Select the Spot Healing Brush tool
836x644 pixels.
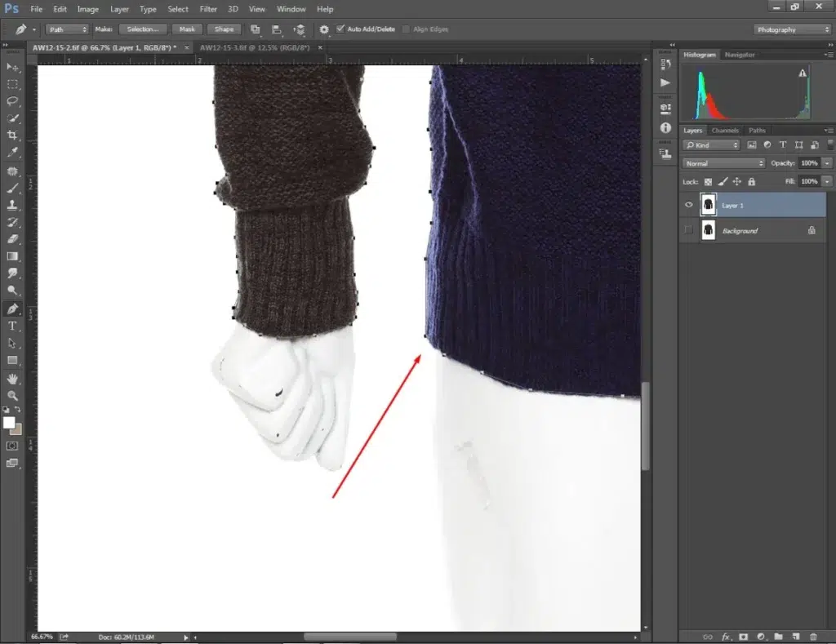(x=12, y=171)
